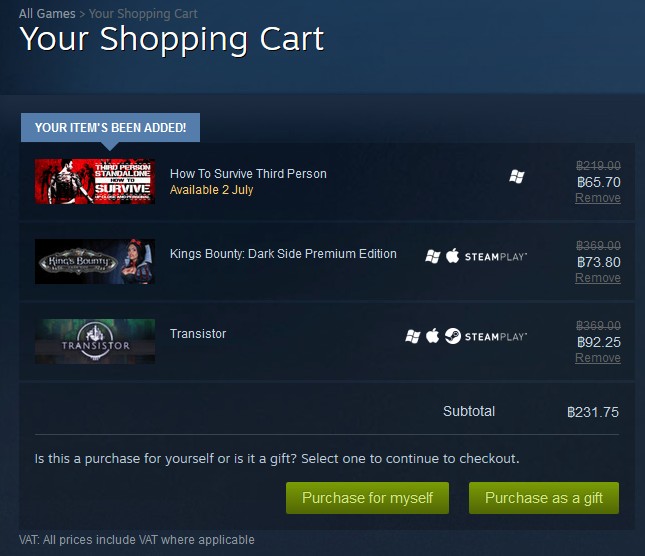This screenshot has height=556, width=645.
Task: Choose Purchase as a gift
Action: coord(544,498)
